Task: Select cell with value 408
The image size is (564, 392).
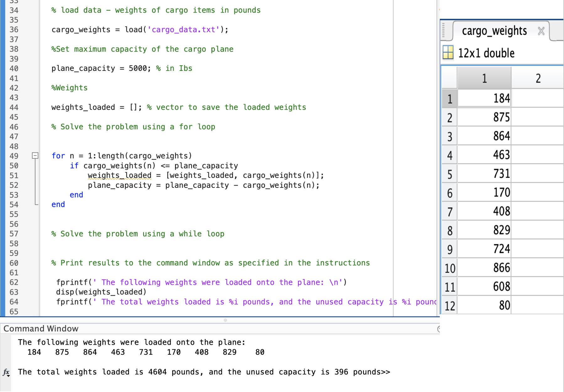Action: [x=484, y=211]
